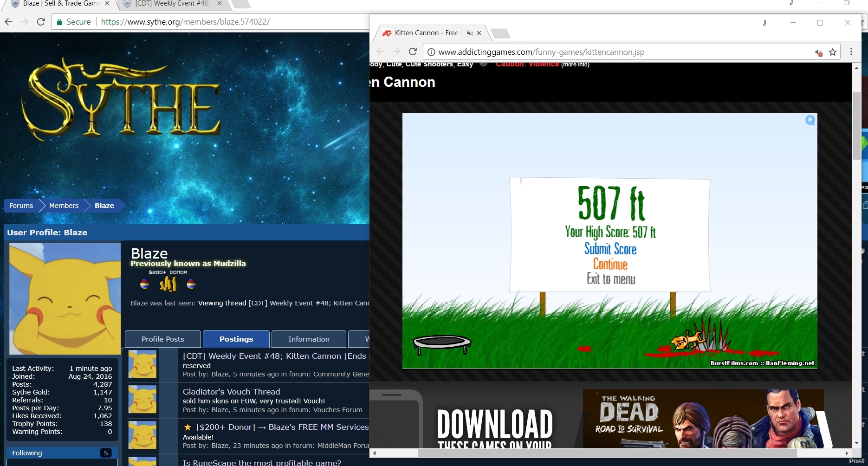Image resolution: width=868 pixels, height=466 pixels.
Task: Open site information icon beside addictinggames URL
Action: point(431,52)
